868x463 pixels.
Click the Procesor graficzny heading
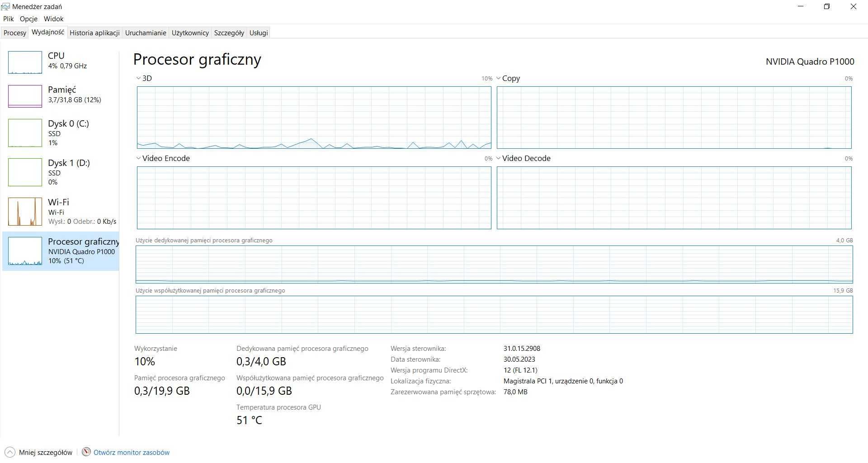197,59
